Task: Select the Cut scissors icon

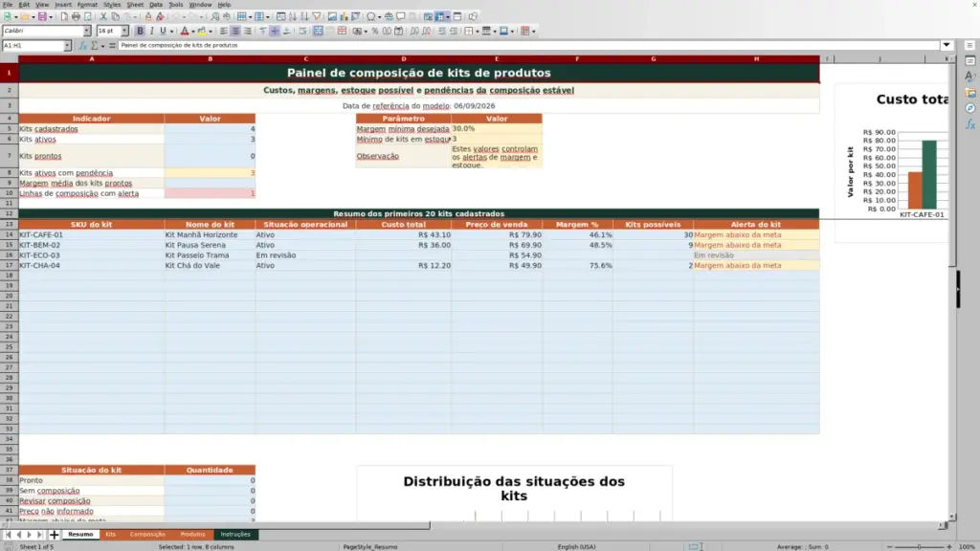Action: 103,17
